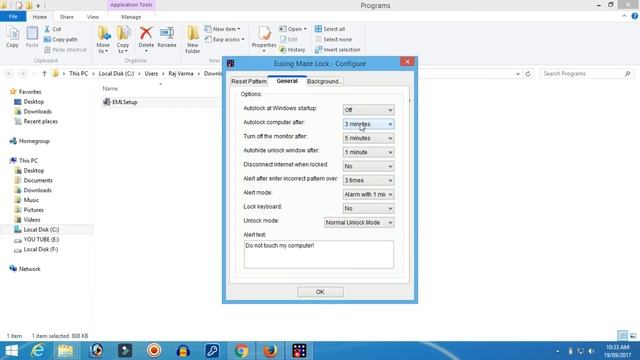640x360 pixels.
Task: Click the Name column header
Action: click(x=110, y=88)
